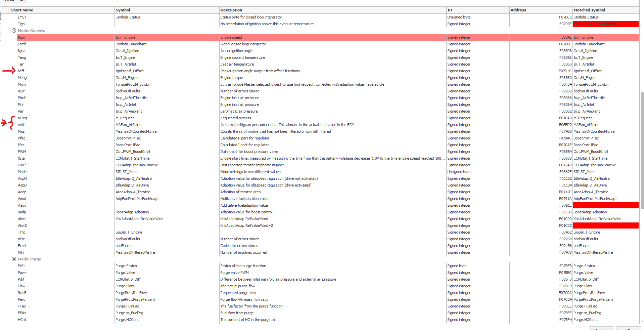Select the mAir row short name

coord(21,125)
